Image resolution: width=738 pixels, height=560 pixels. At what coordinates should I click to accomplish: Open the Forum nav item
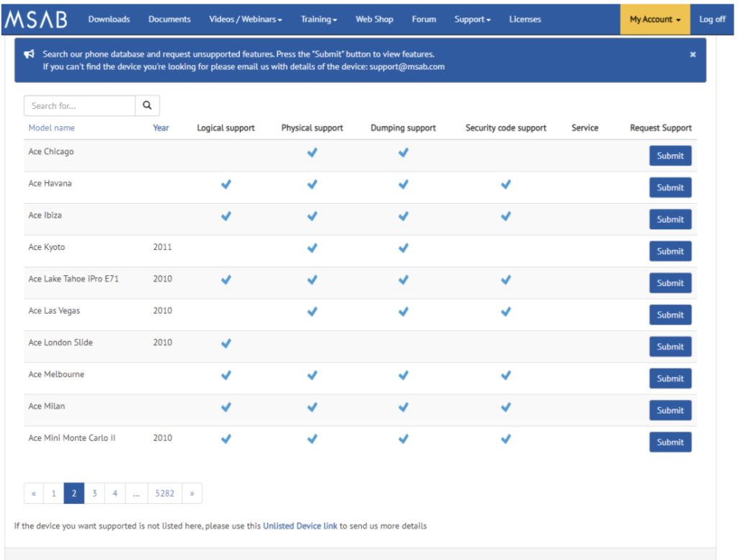click(x=424, y=19)
